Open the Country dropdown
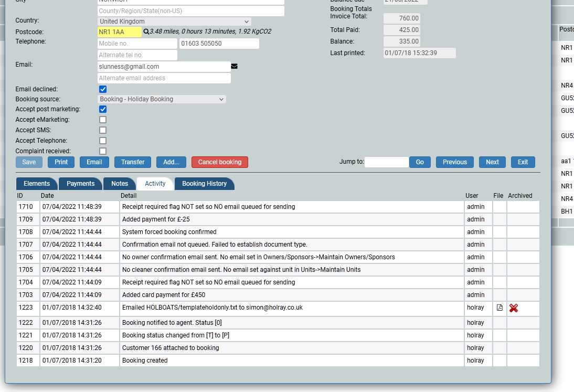This screenshot has width=574, height=392. point(174,22)
